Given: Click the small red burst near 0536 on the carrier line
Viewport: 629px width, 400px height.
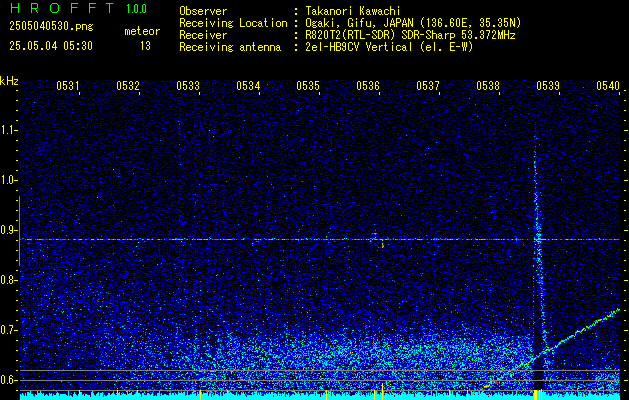Looking at the screenshot, I should coord(382,244).
